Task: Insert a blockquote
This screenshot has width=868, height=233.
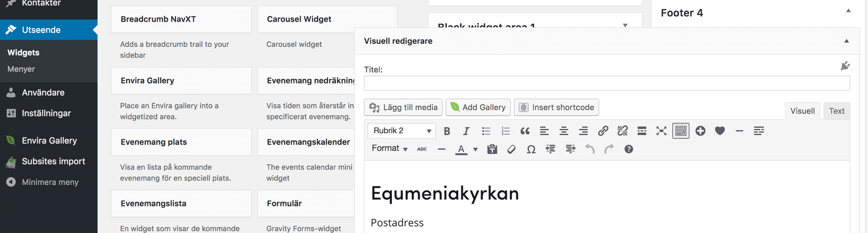Action: 525,131
